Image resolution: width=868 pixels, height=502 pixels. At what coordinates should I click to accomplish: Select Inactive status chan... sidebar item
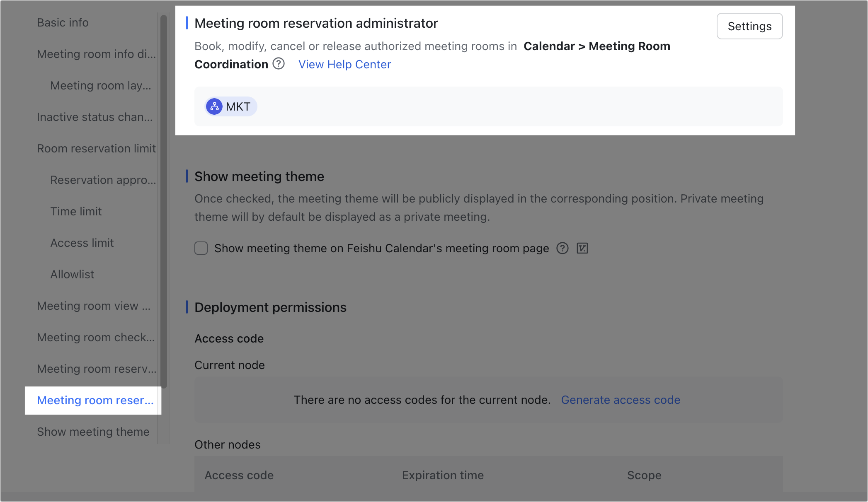(x=95, y=117)
